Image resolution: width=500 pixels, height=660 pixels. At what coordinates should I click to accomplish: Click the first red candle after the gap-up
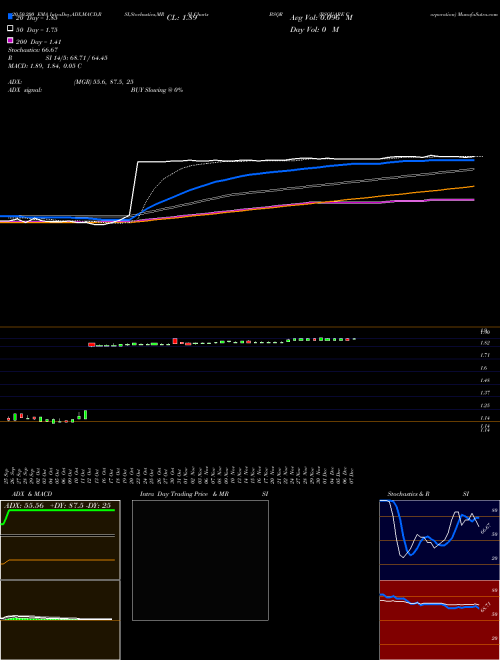click(x=91, y=344)
